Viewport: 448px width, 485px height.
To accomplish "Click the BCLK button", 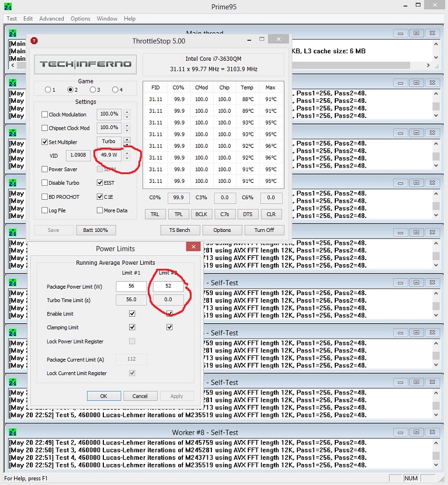I will [202, 214].
